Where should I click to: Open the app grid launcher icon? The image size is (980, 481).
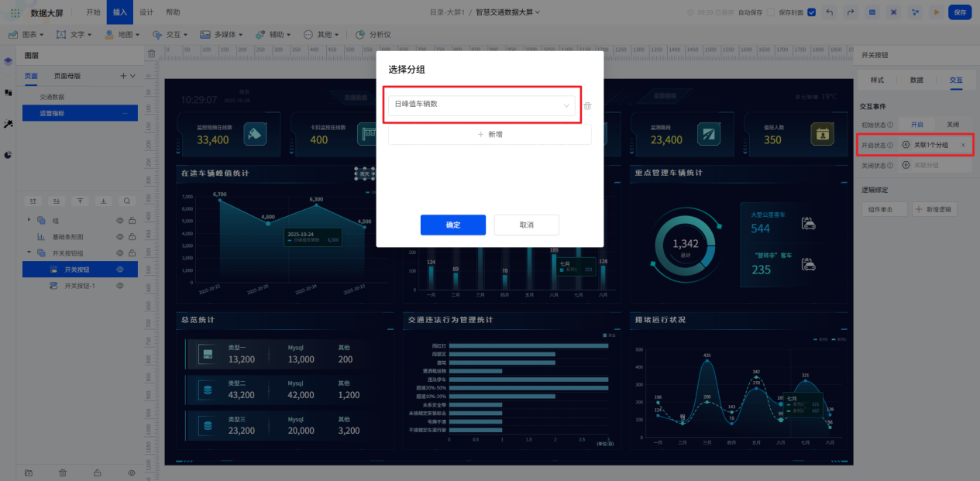tap(15, 12)
